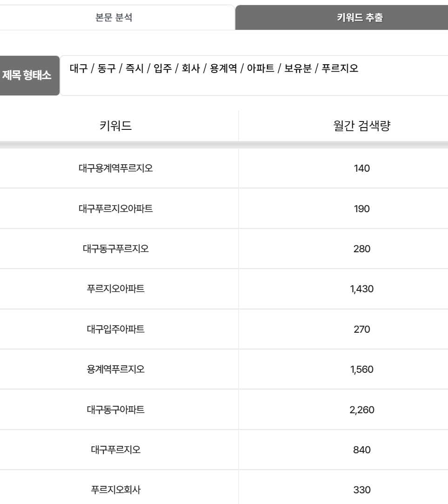Switch to the 본문 분석 tab
448x504 pixels.
coord(114,17)
